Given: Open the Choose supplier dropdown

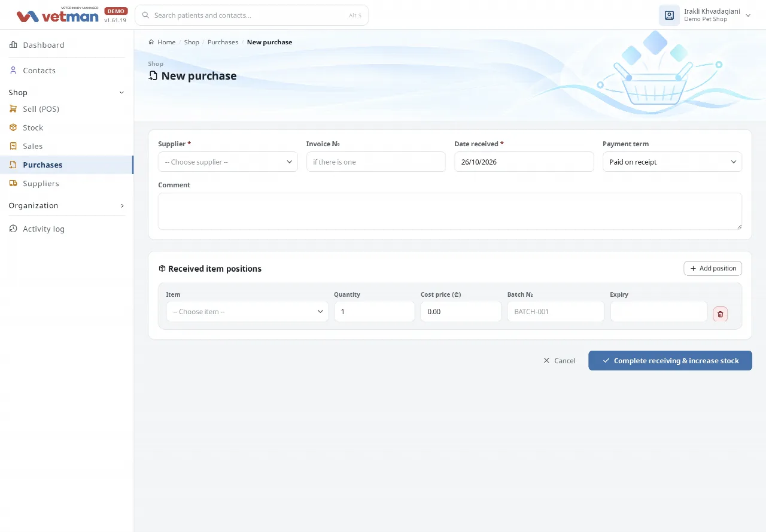Looking at the screenshot, I should pos(228,162).
